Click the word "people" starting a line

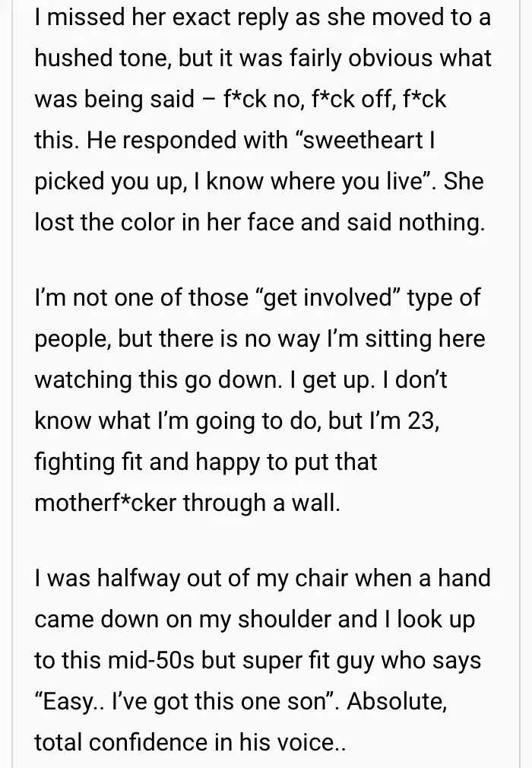[71, 338]
